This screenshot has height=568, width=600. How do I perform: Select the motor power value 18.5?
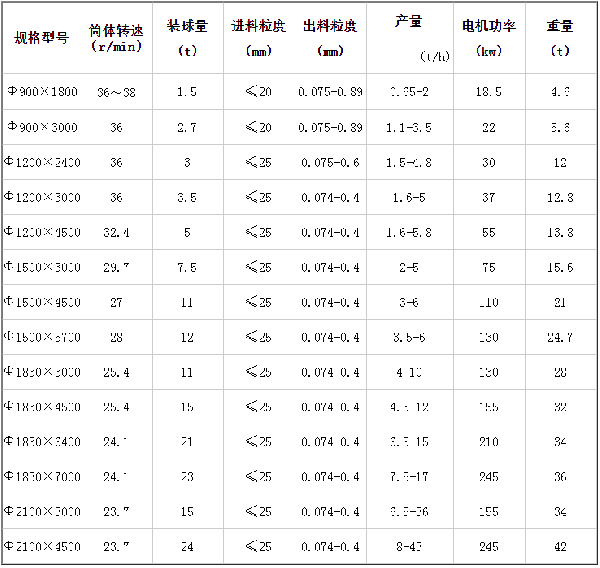click(489, 91)
